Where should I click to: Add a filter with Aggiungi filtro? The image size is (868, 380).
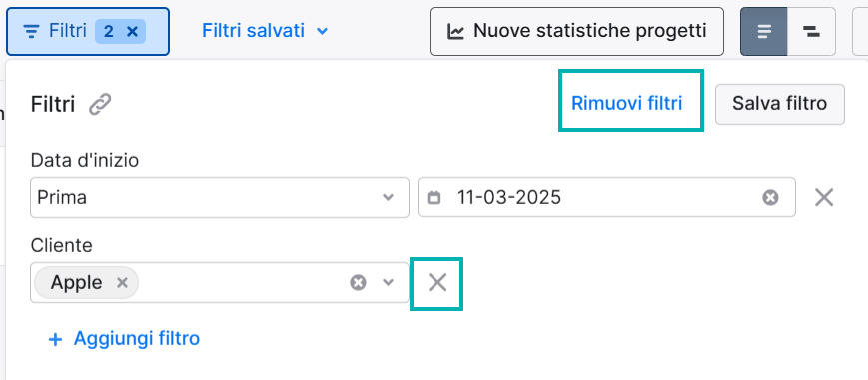click(124, 338)
